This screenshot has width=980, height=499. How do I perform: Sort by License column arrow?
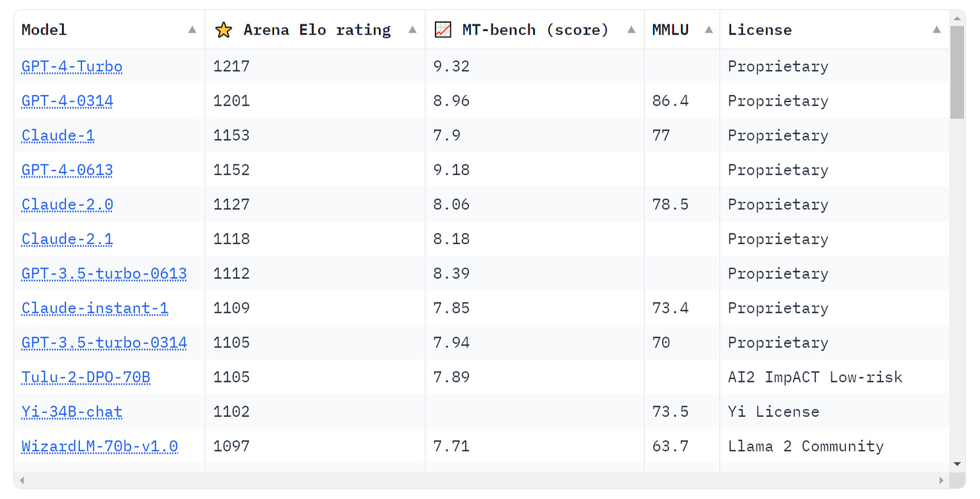click(x=937, y=30)
